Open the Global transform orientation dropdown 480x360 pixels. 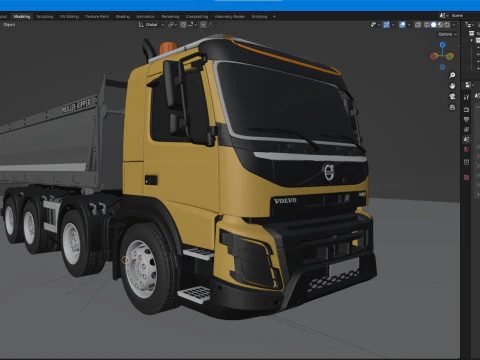[x=152, y=25]
